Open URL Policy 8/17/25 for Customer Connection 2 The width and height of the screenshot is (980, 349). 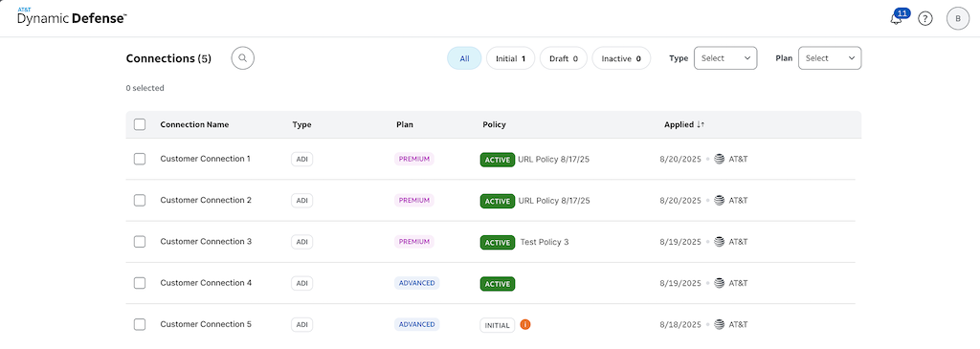pos(554,201)
